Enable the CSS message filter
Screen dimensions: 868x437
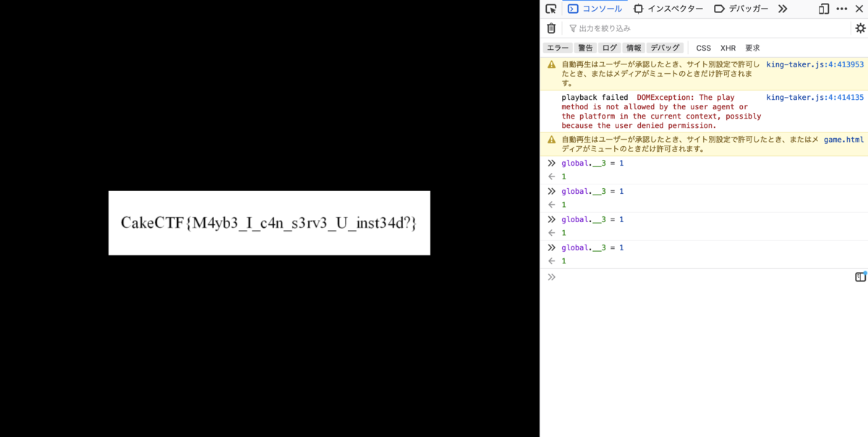(x=702, y=47)
